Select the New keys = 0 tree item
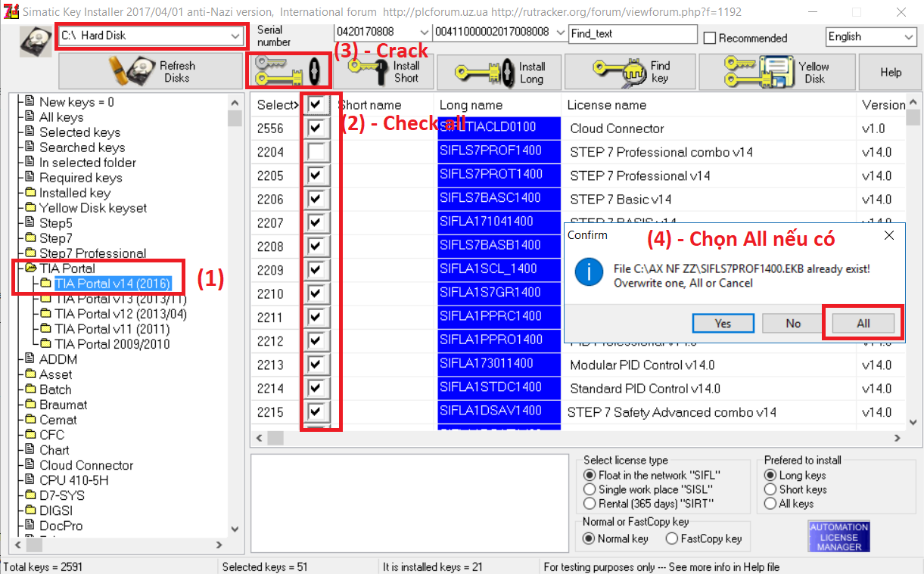Viewport: 924px width, 574px height. (76, 102)
